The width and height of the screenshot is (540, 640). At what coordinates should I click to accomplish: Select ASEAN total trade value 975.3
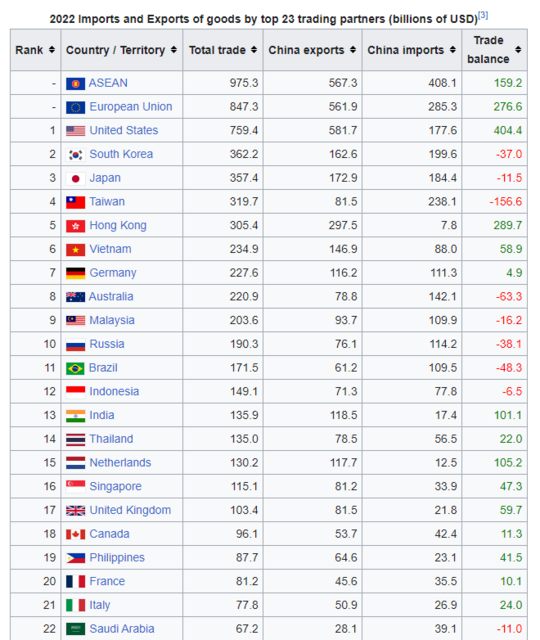[244, 83]
